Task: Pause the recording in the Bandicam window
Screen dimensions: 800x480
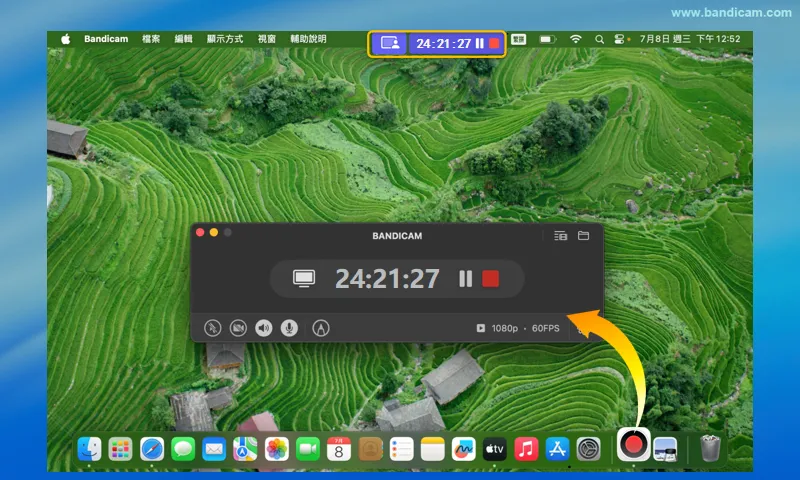Action: 465,279
